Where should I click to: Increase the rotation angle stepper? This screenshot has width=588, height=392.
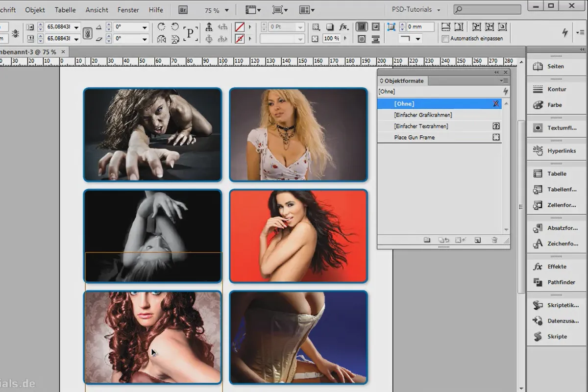[x=110, y=25]
